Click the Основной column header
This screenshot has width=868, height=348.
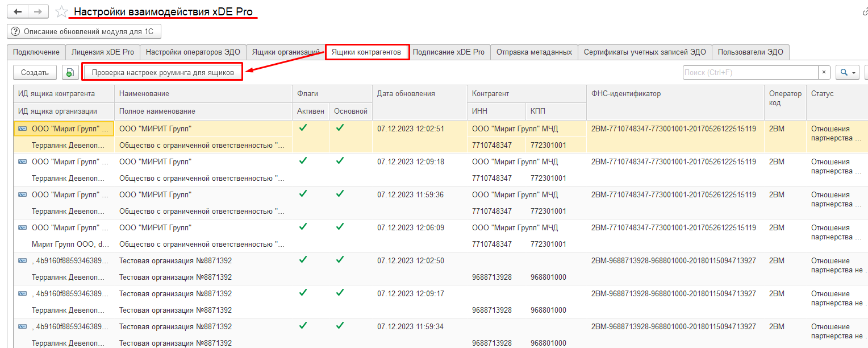point(350,111)
